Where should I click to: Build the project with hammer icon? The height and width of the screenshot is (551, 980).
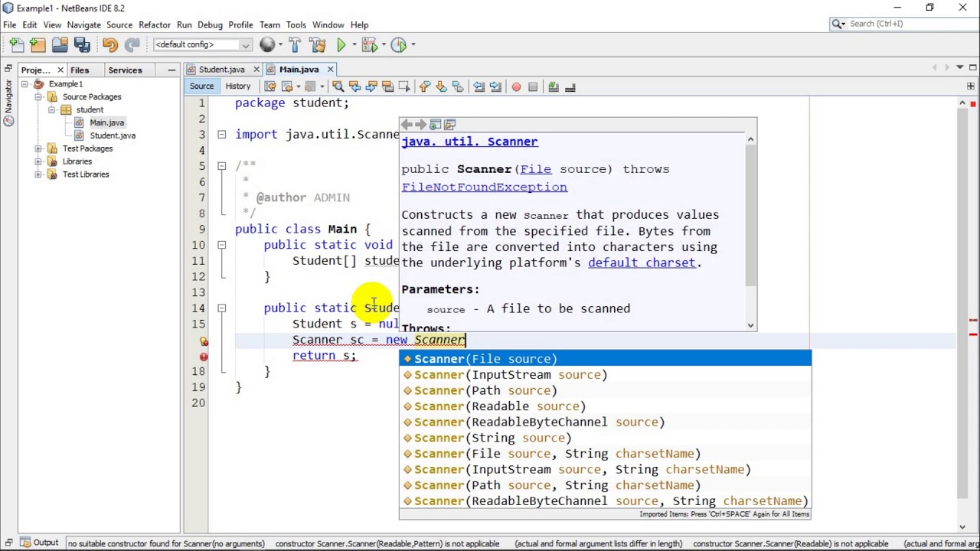coord(295,45)
